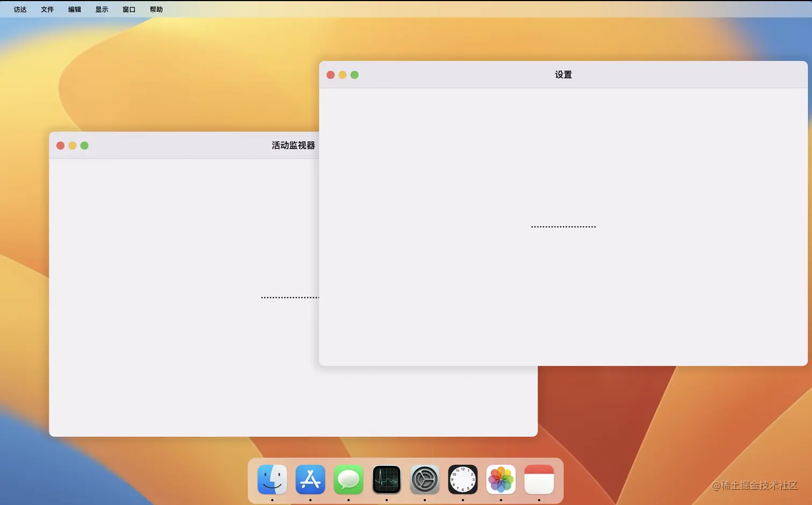This screenshot has width=812, height=505.
Task: Open the 帮助 menu
Action: [156, 9]
